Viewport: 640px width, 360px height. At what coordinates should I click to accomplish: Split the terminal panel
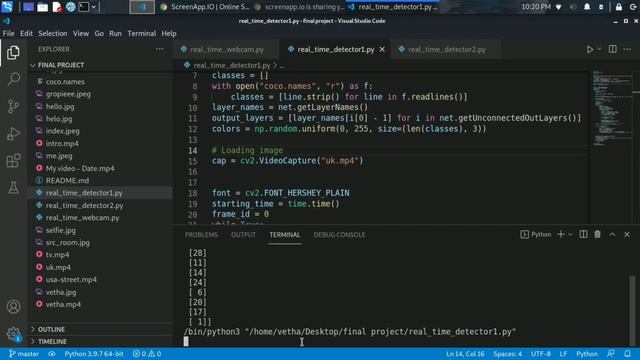click(584, 234)
